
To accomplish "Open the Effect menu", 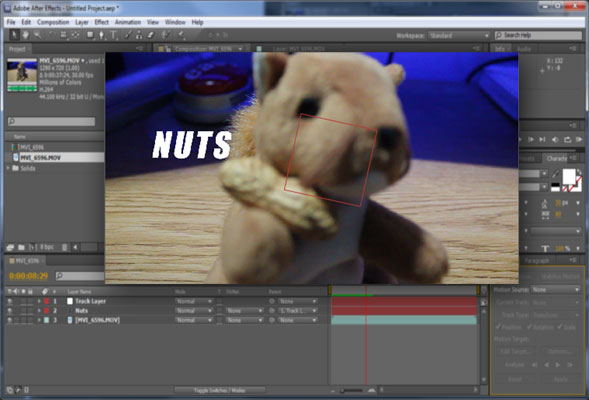I will (101, 22).
